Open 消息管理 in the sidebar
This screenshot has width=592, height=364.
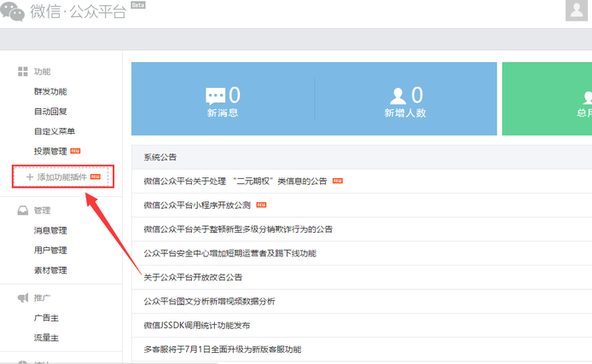[x=50, y=230]
